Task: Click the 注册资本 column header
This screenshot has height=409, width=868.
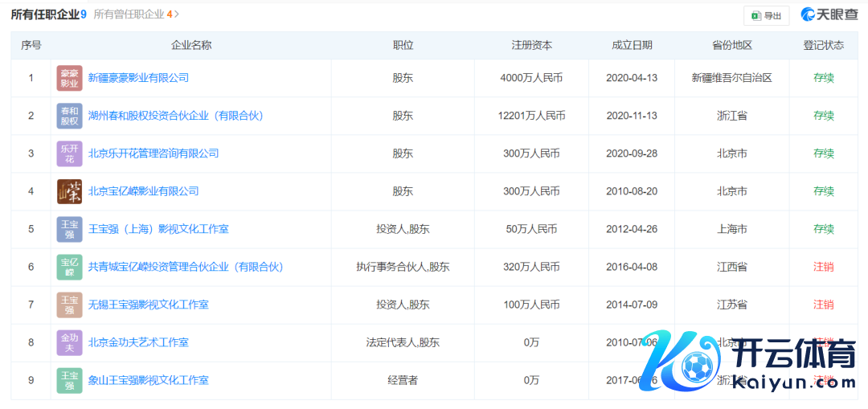Action: 531,46
